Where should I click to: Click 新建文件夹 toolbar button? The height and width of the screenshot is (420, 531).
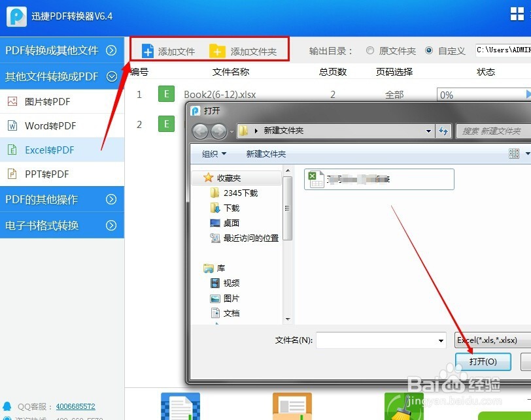(x=266, y=154)
